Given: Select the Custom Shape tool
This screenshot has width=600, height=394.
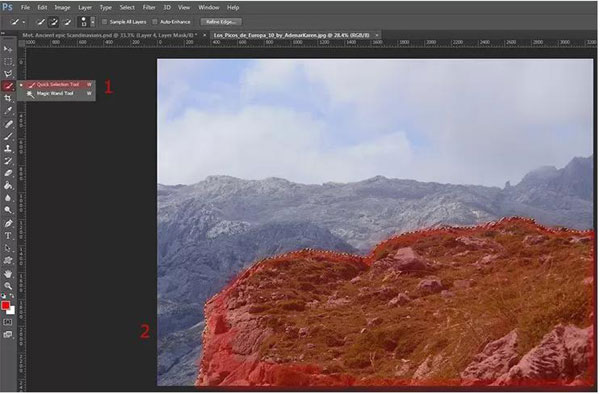Looking at the screenshot, I should (x=8, y=260).
